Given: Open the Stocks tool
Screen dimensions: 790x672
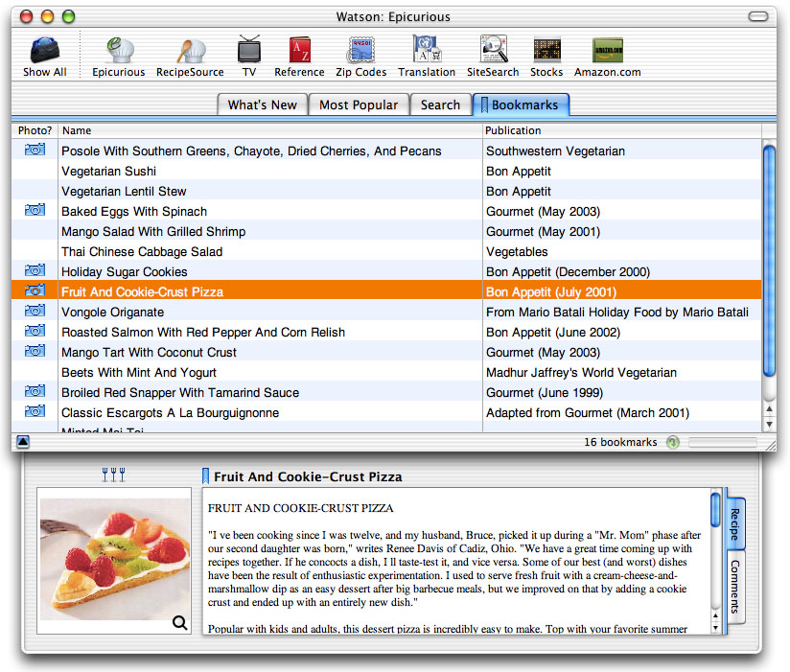Looking at the screenshot, I should pyautogui.click(x=546, y=57).
